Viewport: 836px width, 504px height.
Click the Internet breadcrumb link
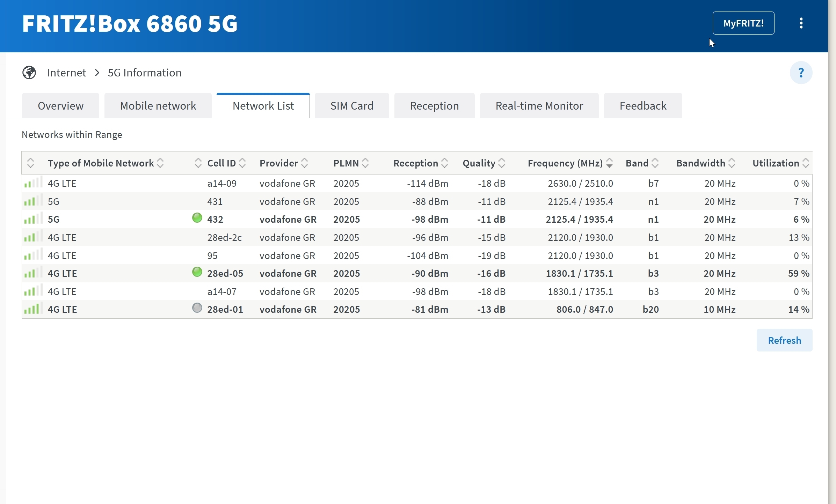click(66, 73)
